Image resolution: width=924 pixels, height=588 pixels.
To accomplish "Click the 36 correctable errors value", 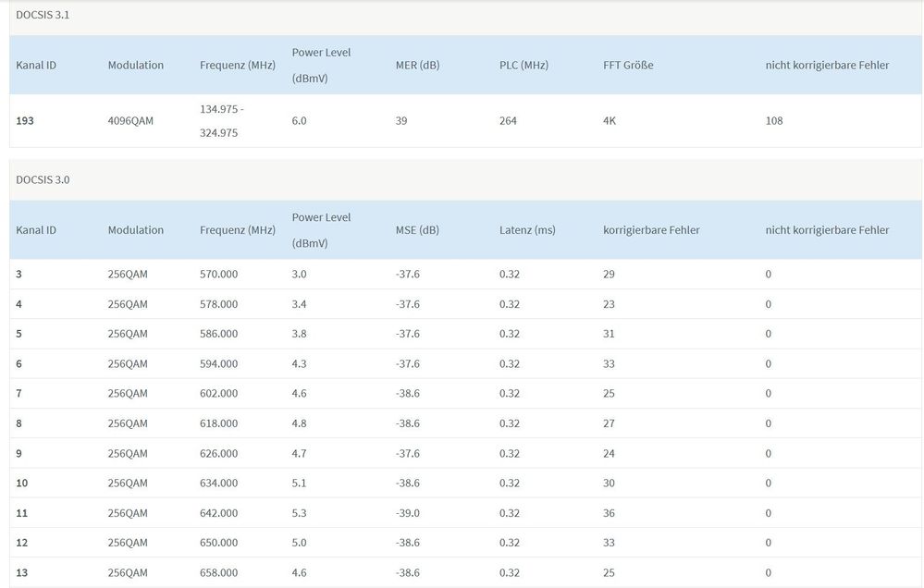I will (609, 513).
